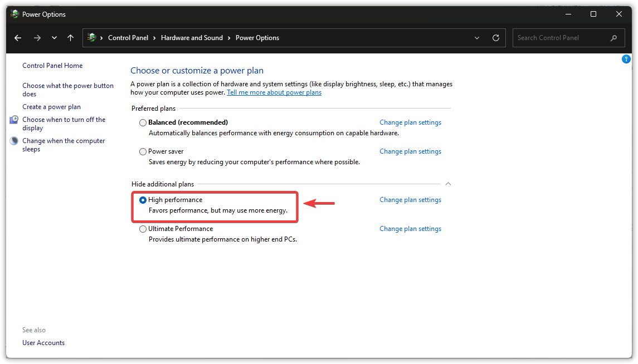638x364 pixels.
Task: Click the Forward navigation arrow
Action: coord(37,38)
